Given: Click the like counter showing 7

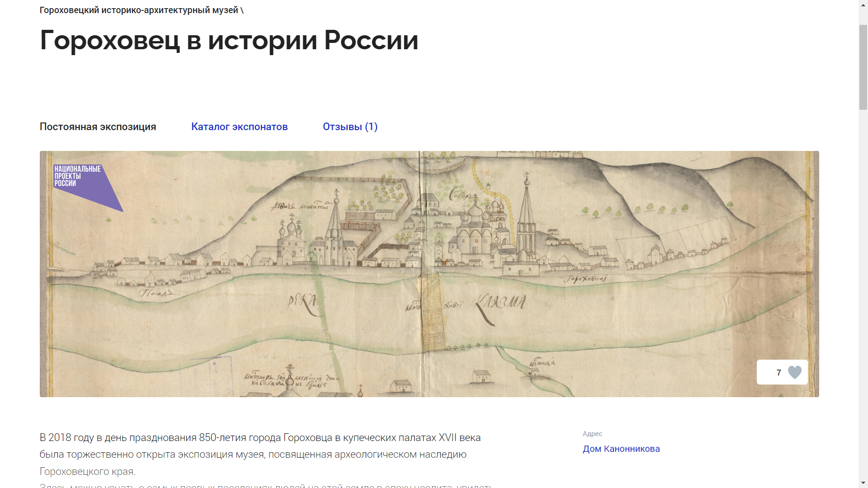Looking at the screenshot, I should [x=778, y=372].
